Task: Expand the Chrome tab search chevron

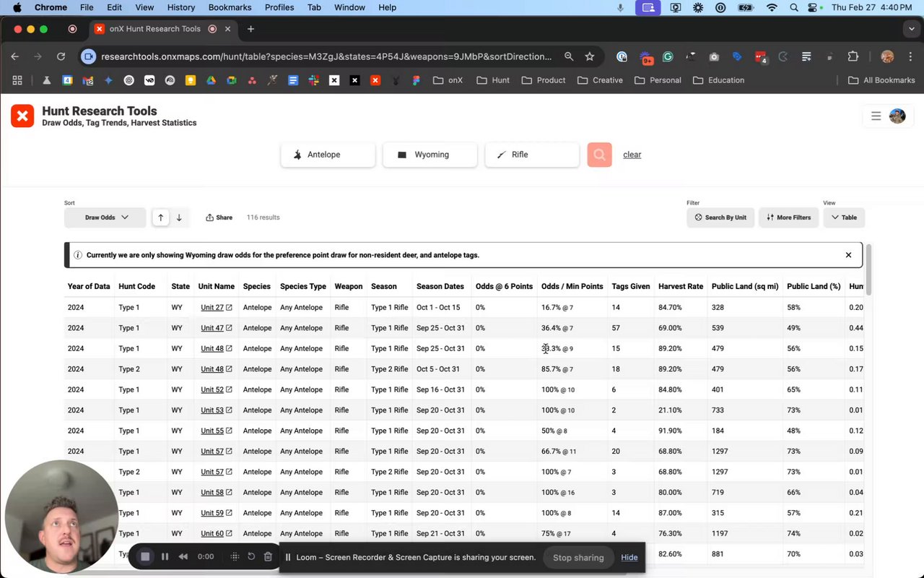Action: pyautogui.click(x=912, y=29)
